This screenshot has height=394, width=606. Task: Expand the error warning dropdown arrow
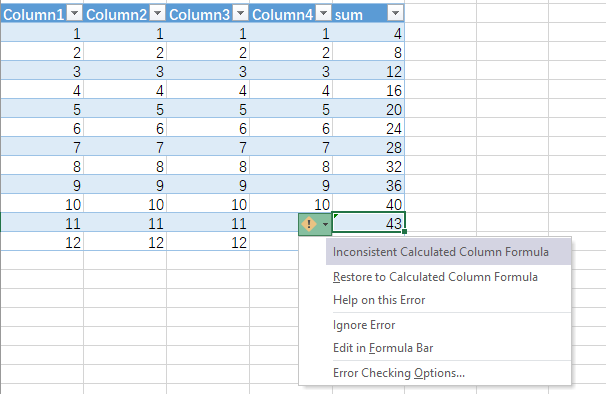tap(325, 224)
